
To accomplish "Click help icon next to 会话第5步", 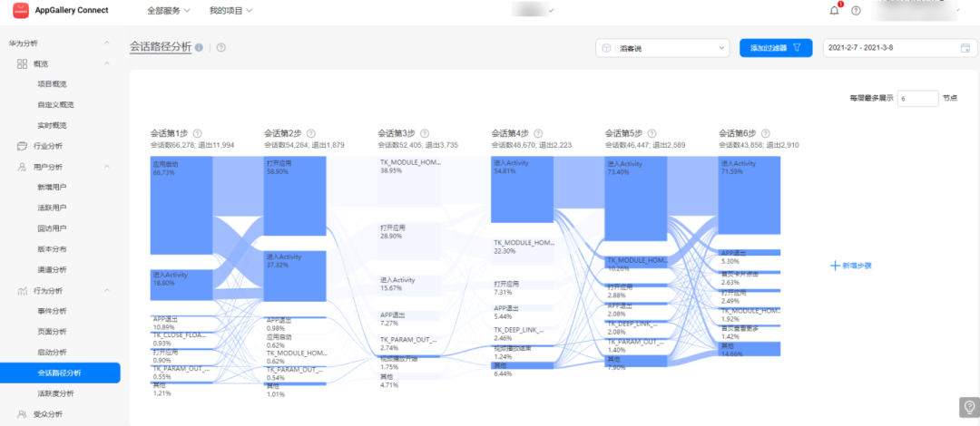I will point(652,133).
